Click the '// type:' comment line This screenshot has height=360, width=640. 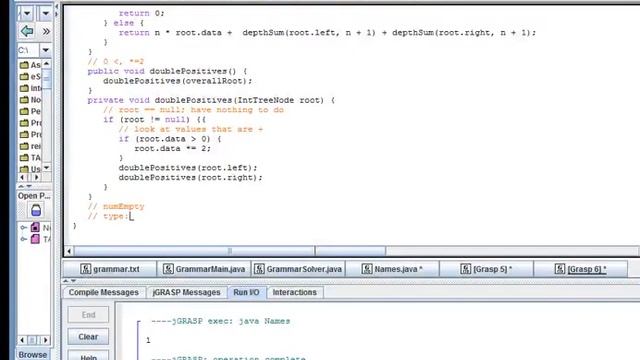click(108, 216)
